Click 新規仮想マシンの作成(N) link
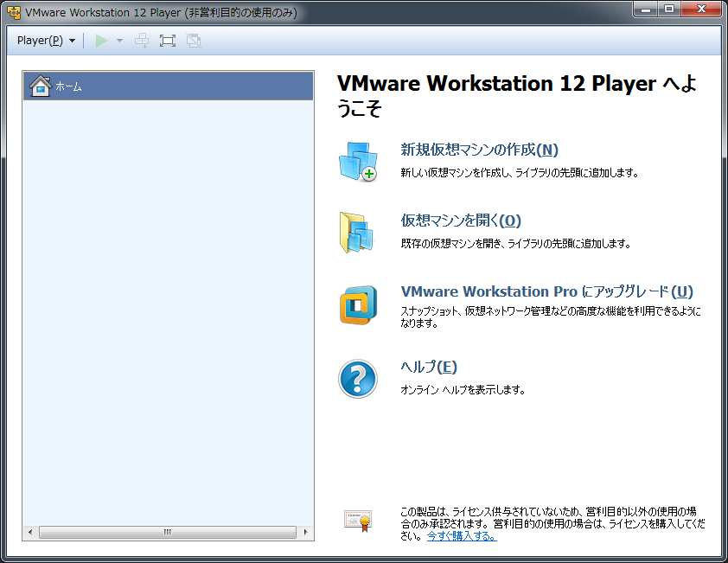728x563 pixels. coord(479,150)
